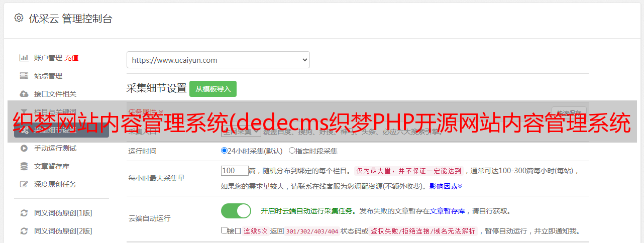Open 接口文件相关 cloud upload icon
Screen dimensions: 644x243
click(24, 94)
